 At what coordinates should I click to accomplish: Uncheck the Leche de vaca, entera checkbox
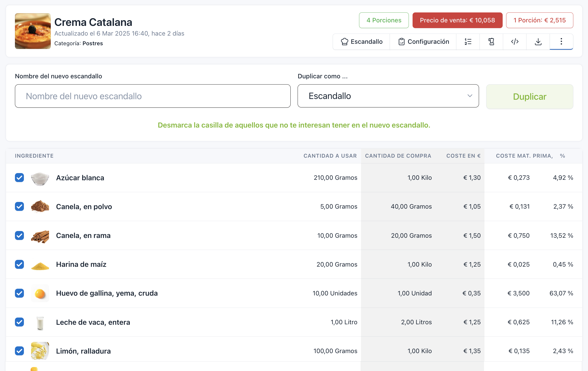(19, 322)
